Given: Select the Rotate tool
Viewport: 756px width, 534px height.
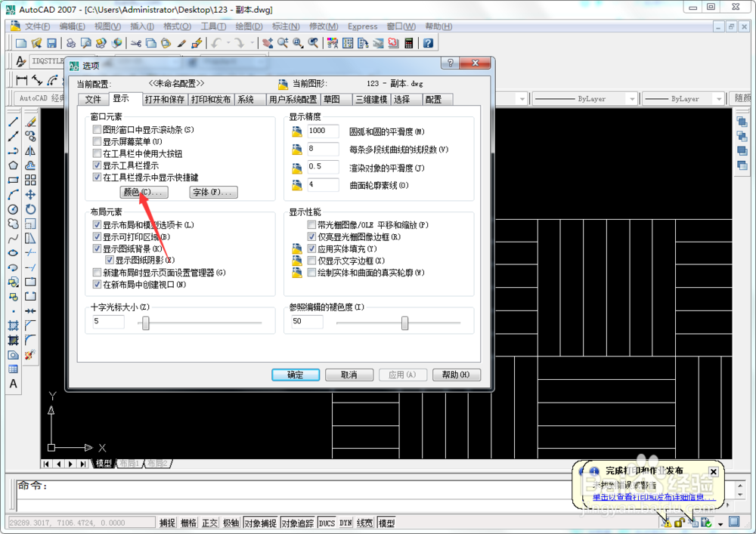Looking at the screenshot, I should (x=29, y=209).
